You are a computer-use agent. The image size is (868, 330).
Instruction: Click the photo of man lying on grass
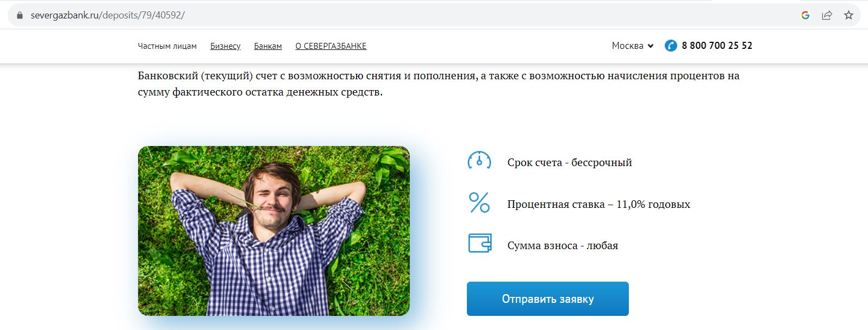pos(274,231)
